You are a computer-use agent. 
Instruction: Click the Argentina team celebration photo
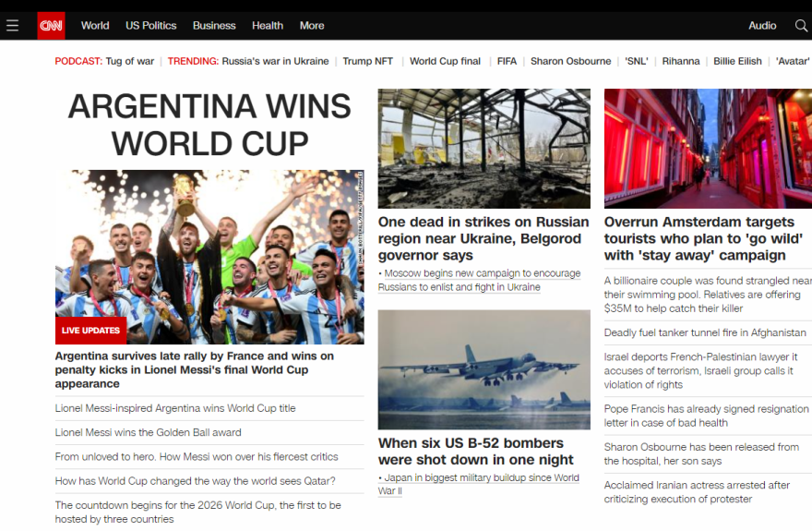tap(209, 257)
